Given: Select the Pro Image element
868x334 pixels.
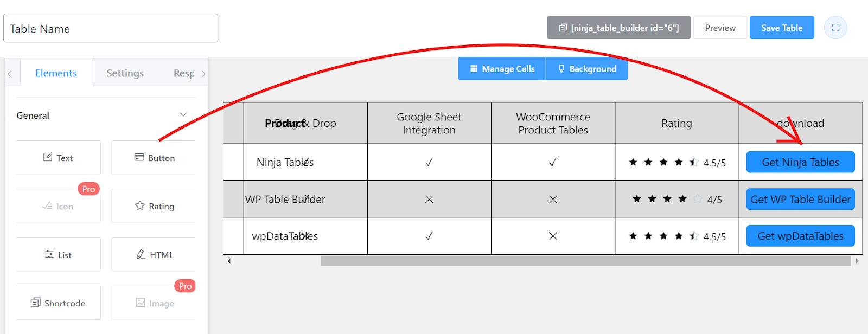Looking at the screenshot, I should pyautogui.click(x=154, y=303).
